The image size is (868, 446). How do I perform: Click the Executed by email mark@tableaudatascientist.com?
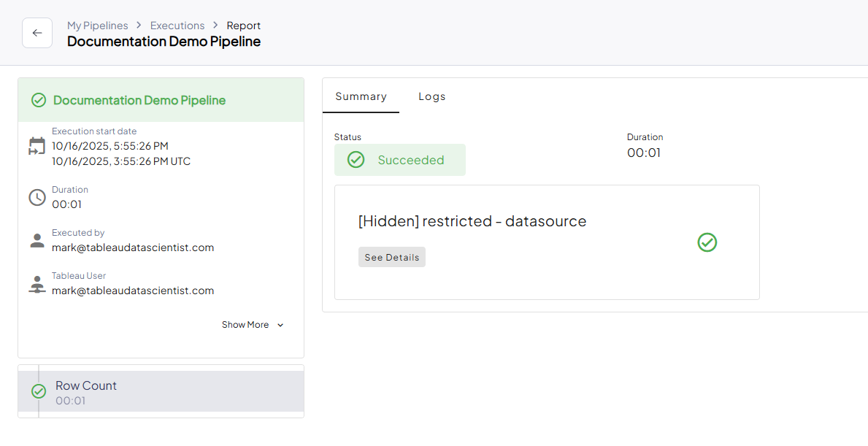(x=133, y=247)
